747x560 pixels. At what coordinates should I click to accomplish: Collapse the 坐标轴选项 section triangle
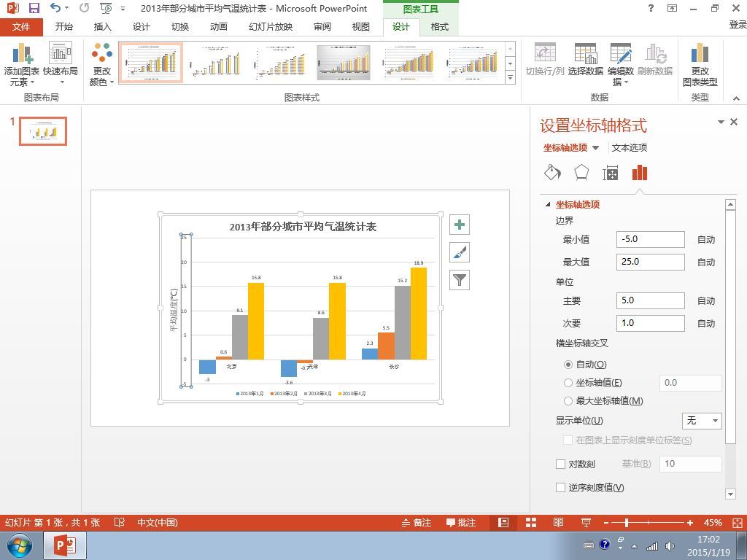tap(548, 205)
